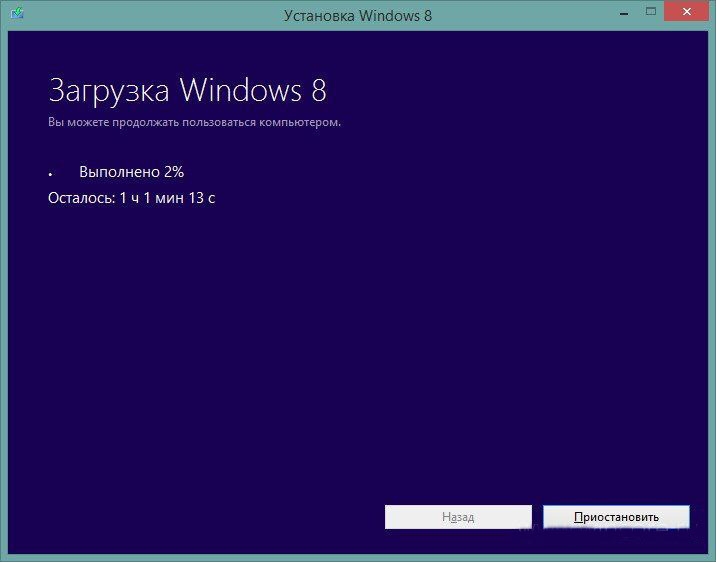Select the Выполнено 2% progress text
This screenshot has height=562, width=716.
point(131,172)
